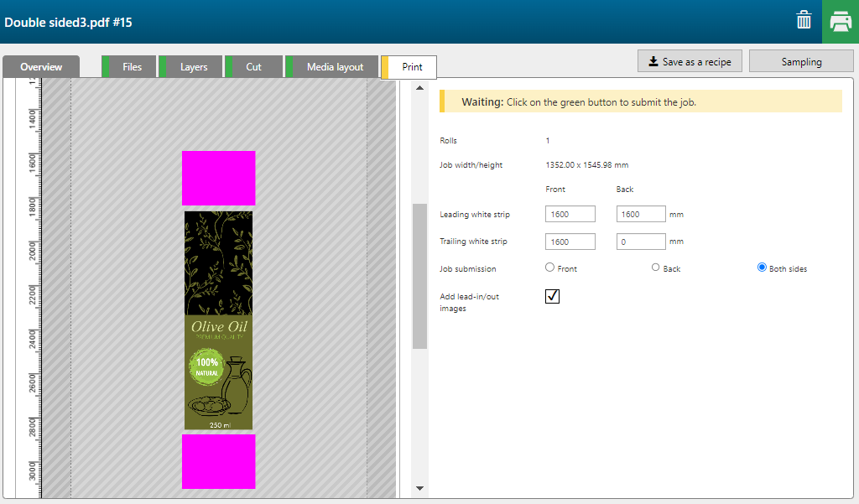Screen dimensions: 859x504
Task: Click the Front leading white strip field
Action: click(570, 215)
